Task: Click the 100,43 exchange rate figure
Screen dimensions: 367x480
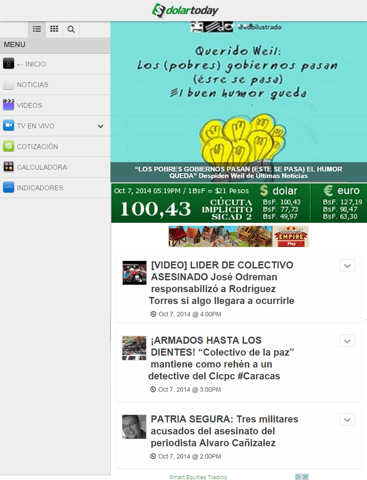Action: pyautogui.click(x=156, y=209)
